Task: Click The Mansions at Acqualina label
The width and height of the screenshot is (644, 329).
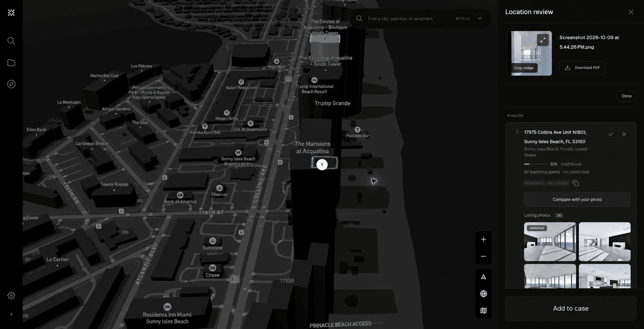Action: [x=312, y=148]
